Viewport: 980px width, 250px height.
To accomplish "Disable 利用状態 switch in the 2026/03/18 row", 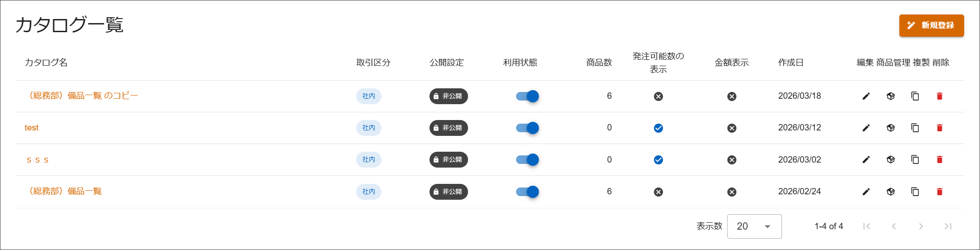I will click(x=527, y=96).
